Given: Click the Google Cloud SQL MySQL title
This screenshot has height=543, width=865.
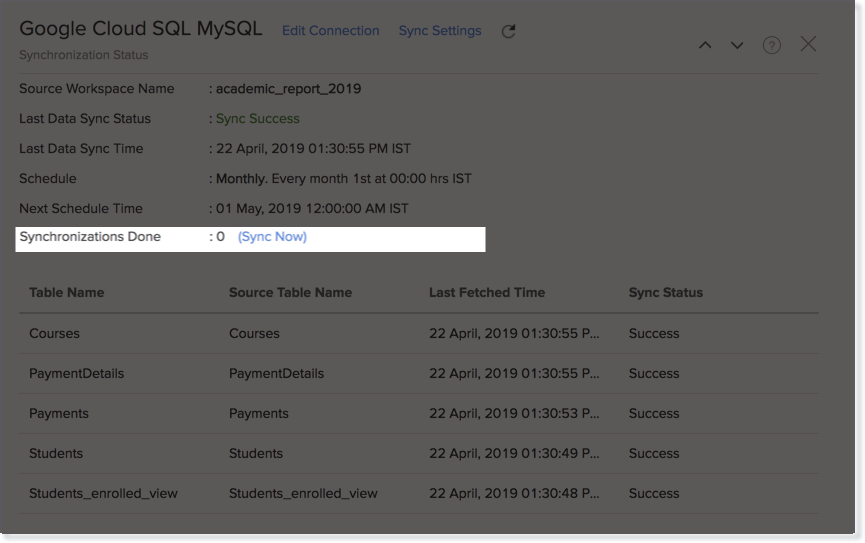Looking at the screenshot, I should click(141, 29).
